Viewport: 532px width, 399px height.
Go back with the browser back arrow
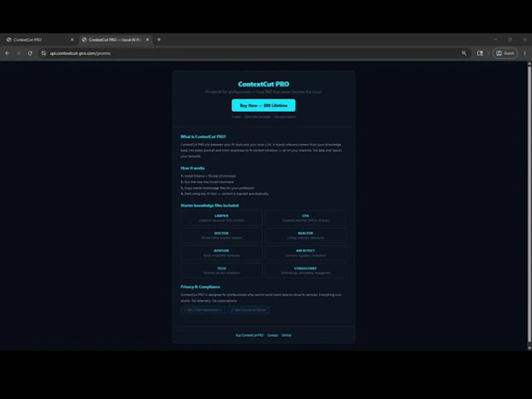pos(7,53)
